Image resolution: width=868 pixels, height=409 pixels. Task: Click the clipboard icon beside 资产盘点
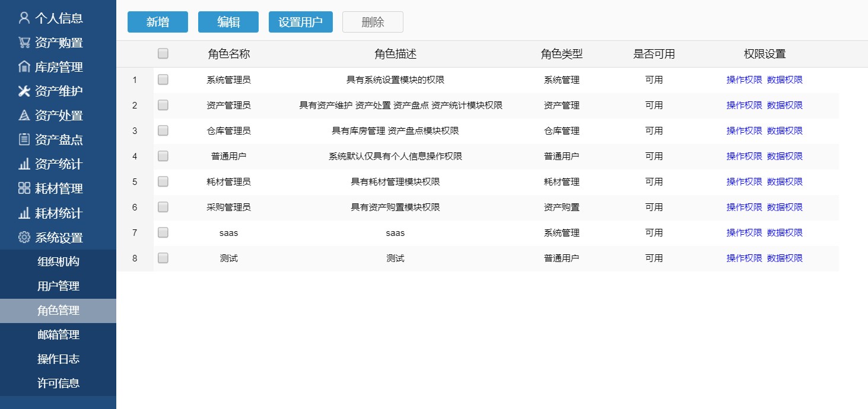tap(24, 139)
